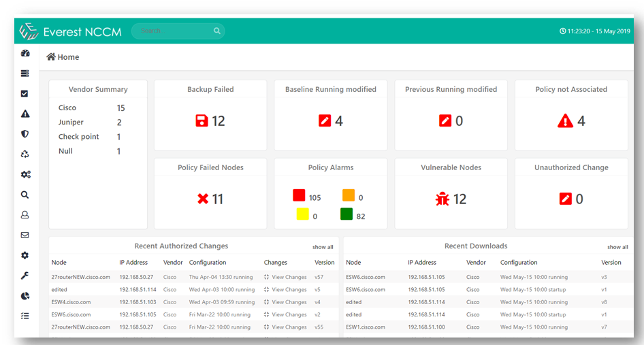The width and height of the screenshot is (644, 345).
Task: Select the shield icon in sidebar
Action: [25, 134]
